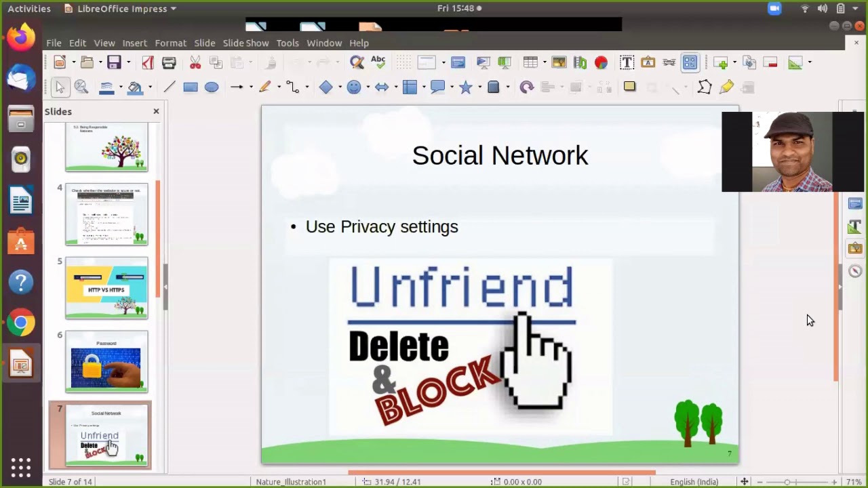Insert audio or video icon
868x488 pixels.
pyautogui.click(x=580, y=62)
